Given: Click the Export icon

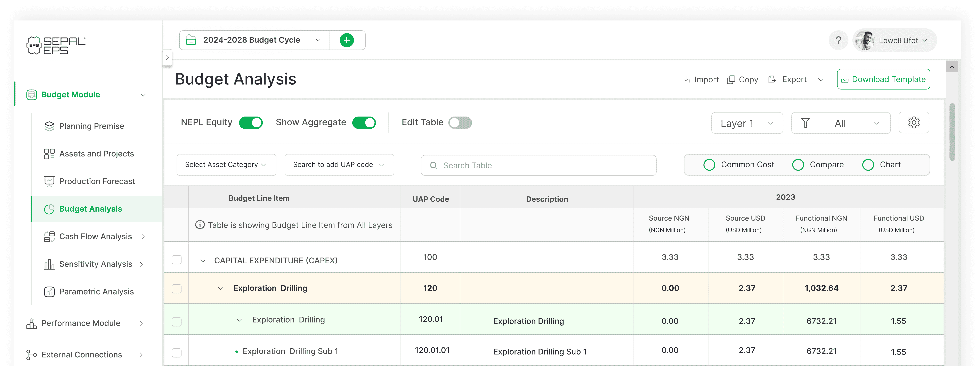Looking at the screenshot, I should tap(772, 79).
